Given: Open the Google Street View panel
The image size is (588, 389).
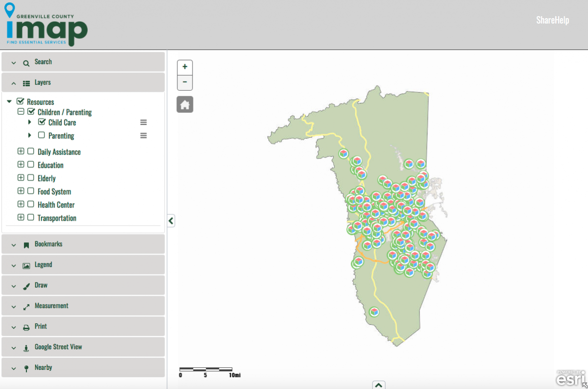Looking at the screenshot, I should [x=83, y=347].
